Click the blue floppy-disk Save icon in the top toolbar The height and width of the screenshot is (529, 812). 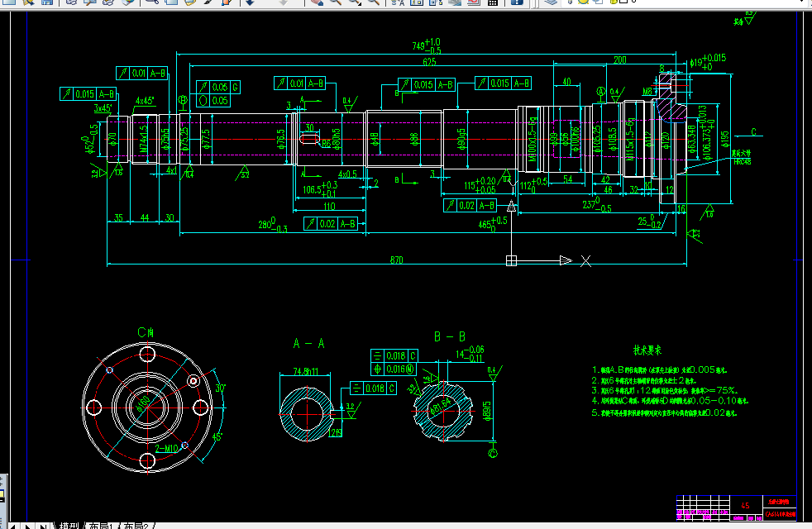[47, 2]
